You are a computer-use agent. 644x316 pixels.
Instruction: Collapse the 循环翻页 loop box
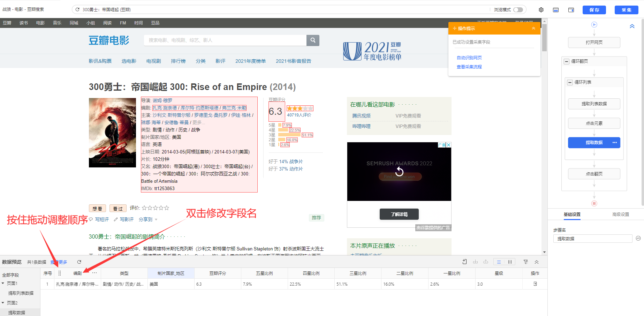tap(567, 61)
